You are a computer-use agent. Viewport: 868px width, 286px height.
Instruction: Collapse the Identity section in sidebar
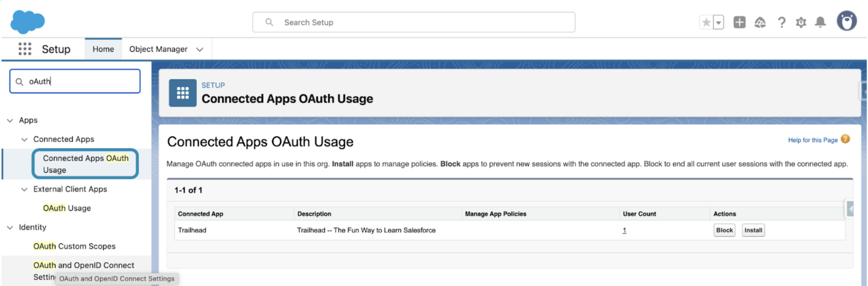point(10,227)
